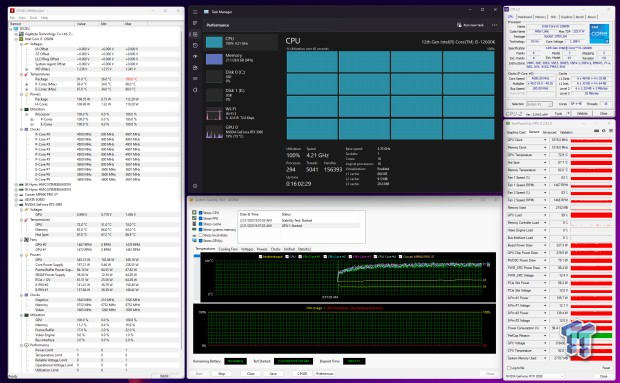Open App history icon in Task Manager sidebar

point(195,45)
